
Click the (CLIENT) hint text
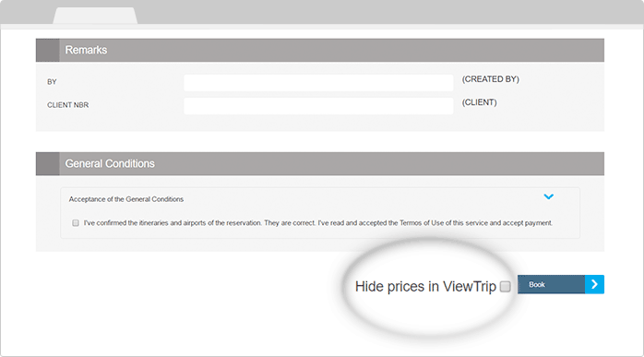click(479, 102)
